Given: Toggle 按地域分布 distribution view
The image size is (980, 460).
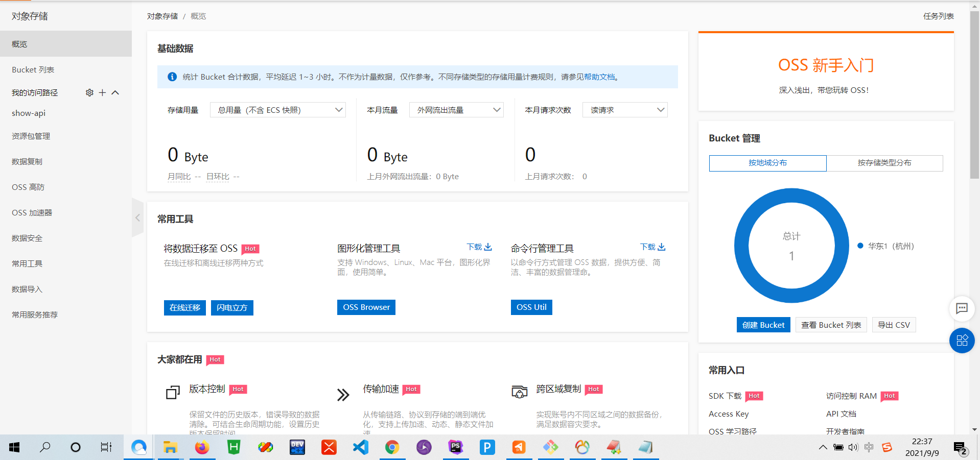Looking at the screenshot, I should pos(767,163).
